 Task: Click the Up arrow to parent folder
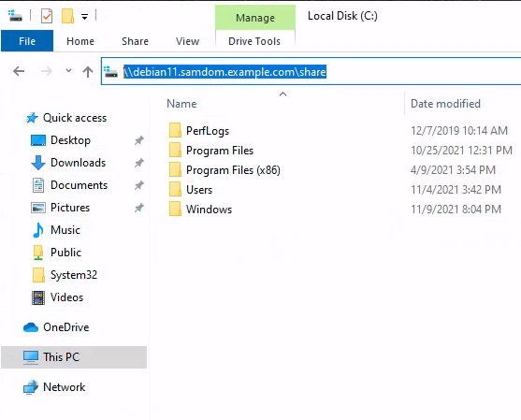point(88,71)
